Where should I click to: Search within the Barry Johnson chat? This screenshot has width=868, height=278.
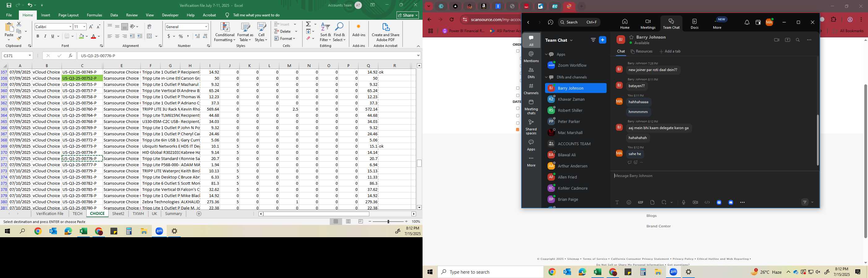pos(797,40)
